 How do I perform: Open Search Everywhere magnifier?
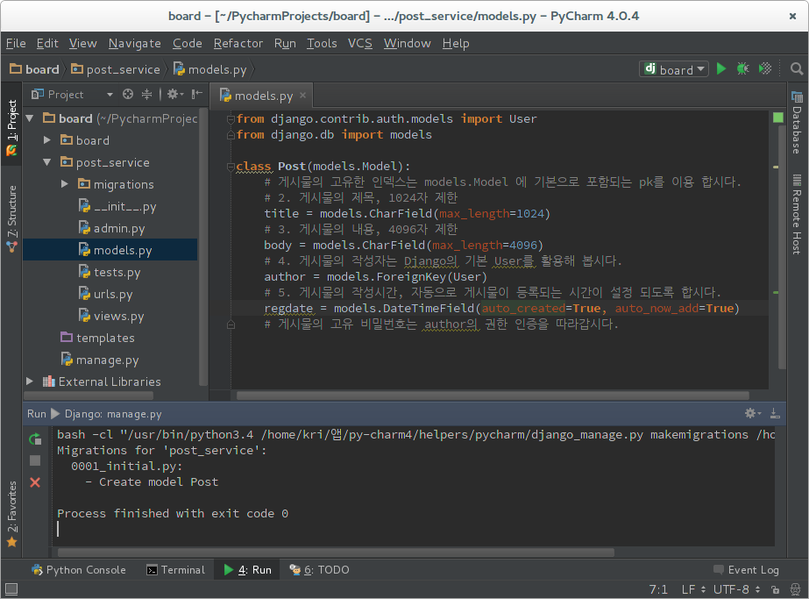tap(797, 69)
